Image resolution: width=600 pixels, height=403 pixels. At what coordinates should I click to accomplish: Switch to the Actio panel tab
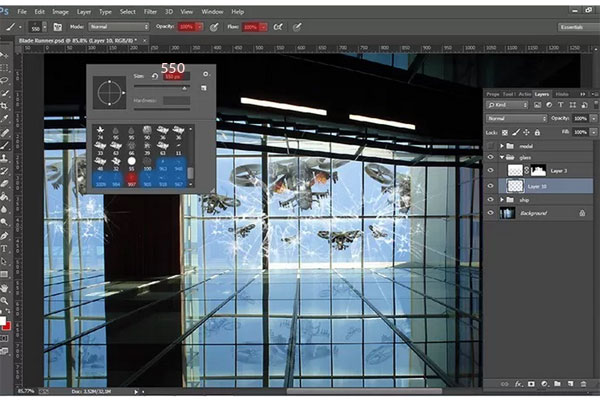pyautogui.click(x=525, y=94)
